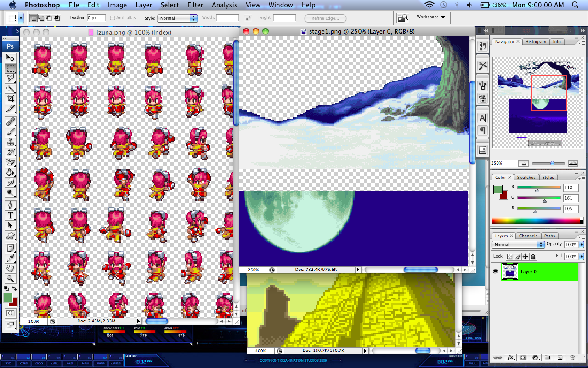Click the foreground color swatch in Color panel
588x368 pixels.
498,189
